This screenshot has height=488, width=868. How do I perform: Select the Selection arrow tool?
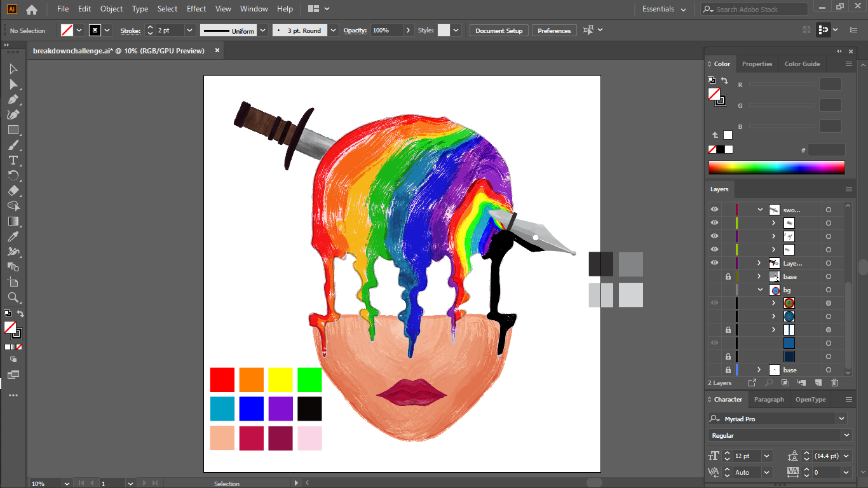(13, 69)
